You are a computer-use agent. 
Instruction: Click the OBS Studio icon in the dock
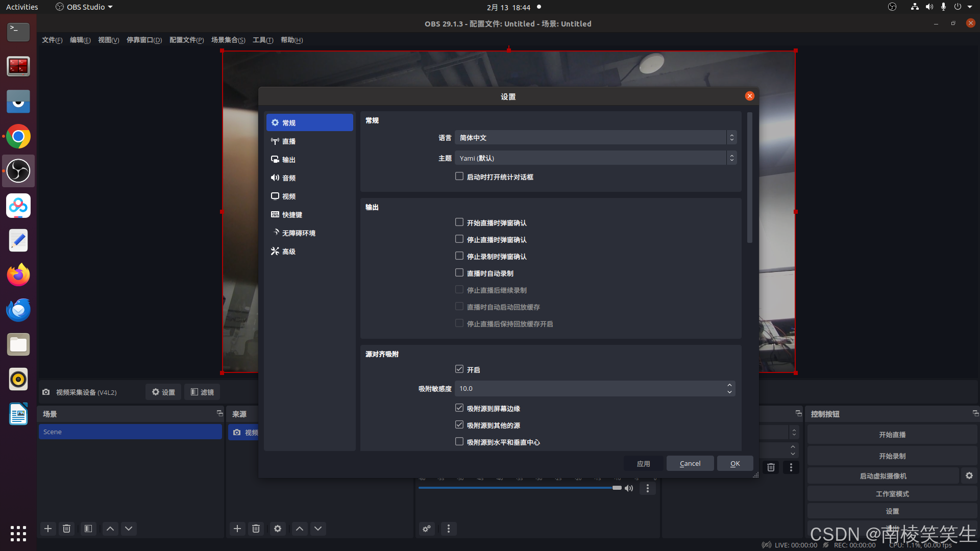18,171
